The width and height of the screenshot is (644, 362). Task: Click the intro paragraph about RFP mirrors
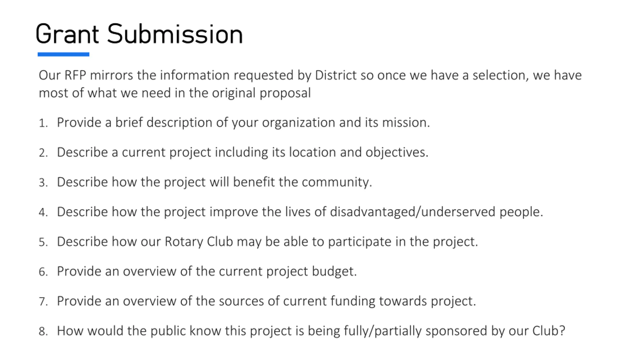click(310, 84)
